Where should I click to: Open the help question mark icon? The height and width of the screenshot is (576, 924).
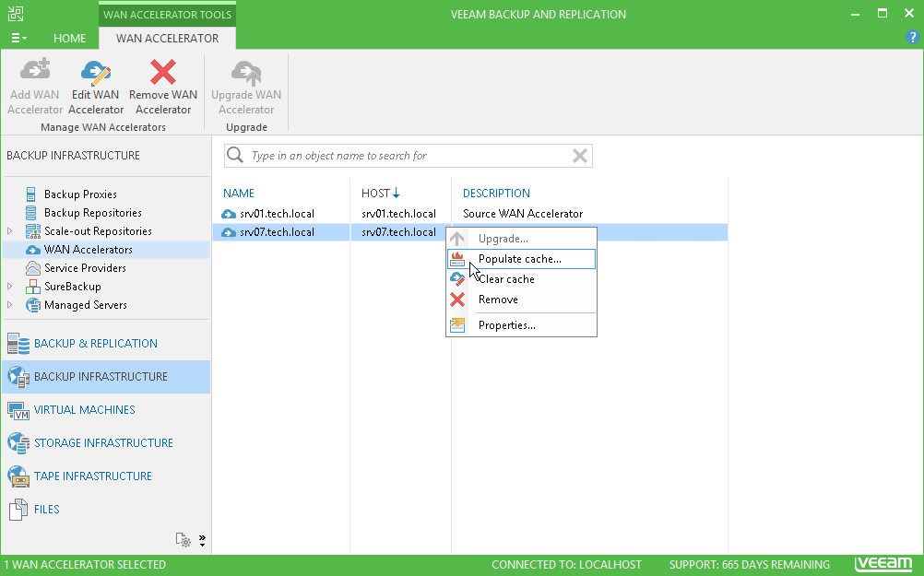click(912, 37)
